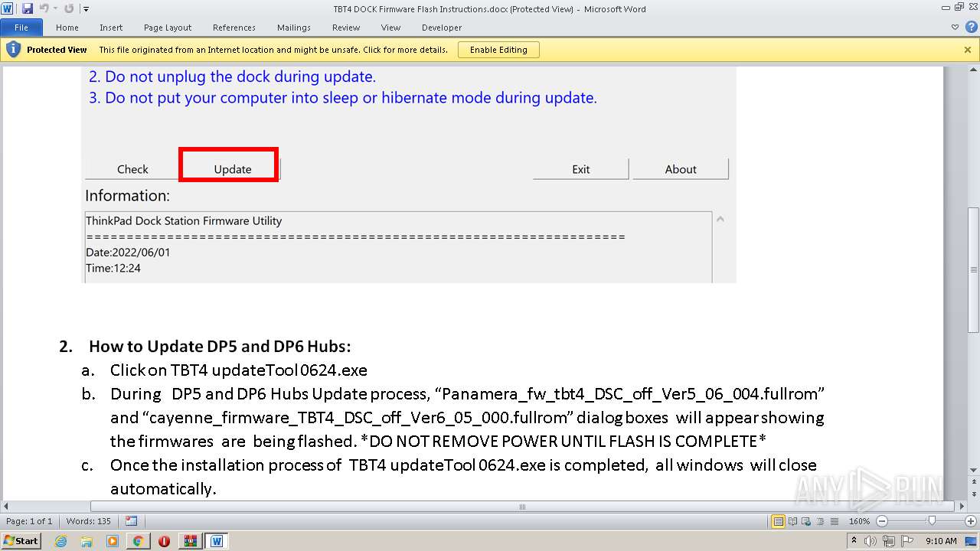Click the vertical scrollbar down arrow
The height and width of the screenshot is (551, 980).
click(974, 469)
